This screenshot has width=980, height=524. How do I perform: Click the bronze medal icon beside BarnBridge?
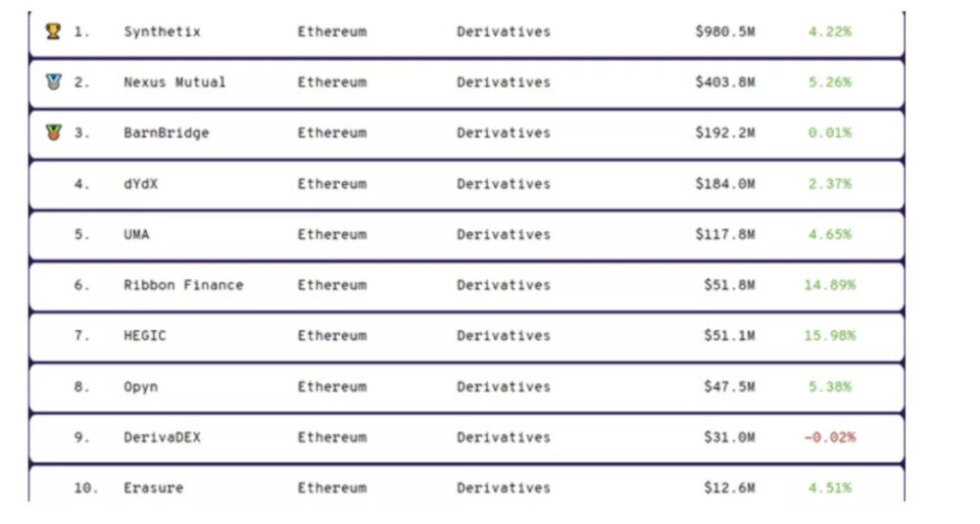53,133
